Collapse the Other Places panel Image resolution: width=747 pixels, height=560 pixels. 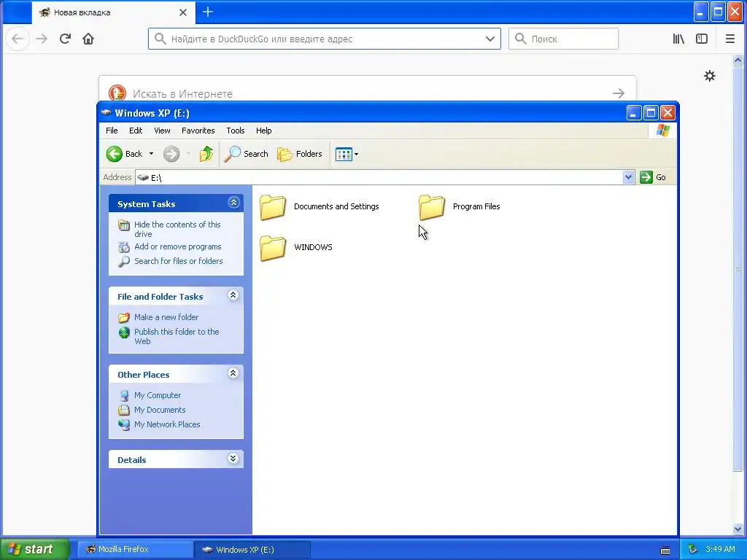click(233, 373)
